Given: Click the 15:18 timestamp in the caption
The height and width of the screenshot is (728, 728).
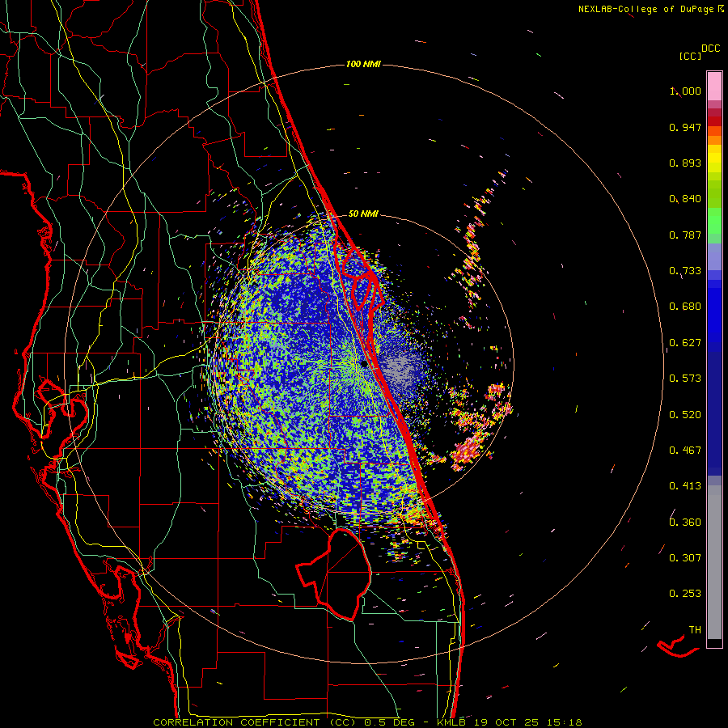Looking at the screenshot, I should pyautogui.click(x=563, y=722).
